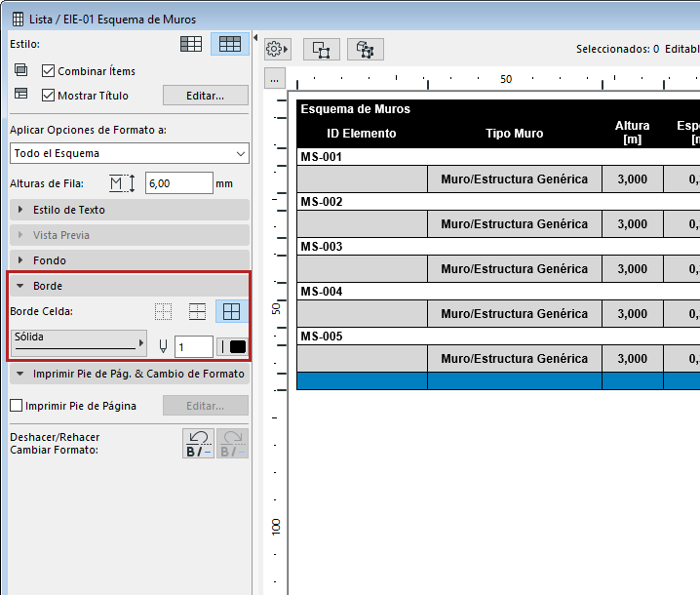Click the 3,000 height cell under MS-005
Viewport: 700px width, 595px height.
pos(633,359)
